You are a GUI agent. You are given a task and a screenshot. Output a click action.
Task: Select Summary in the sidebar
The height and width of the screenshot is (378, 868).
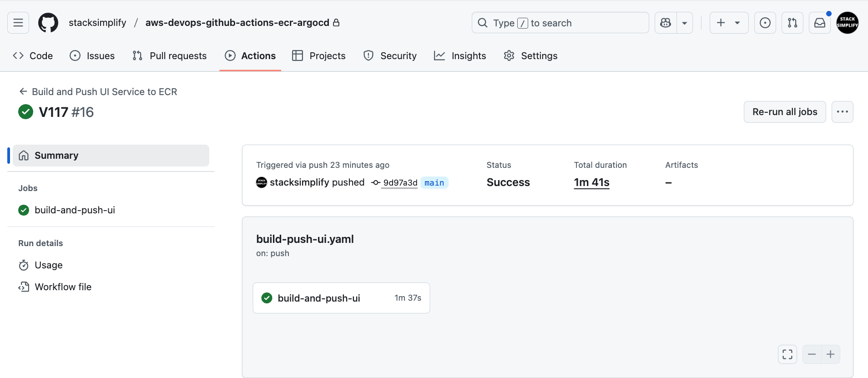tap(111, 156)
